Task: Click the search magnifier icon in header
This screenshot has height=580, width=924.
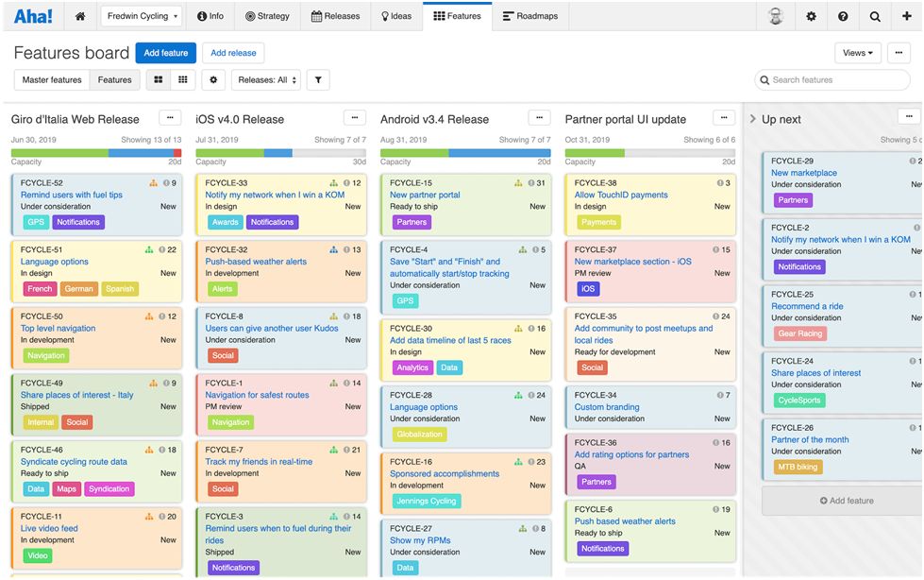Action: pos(875,16)
